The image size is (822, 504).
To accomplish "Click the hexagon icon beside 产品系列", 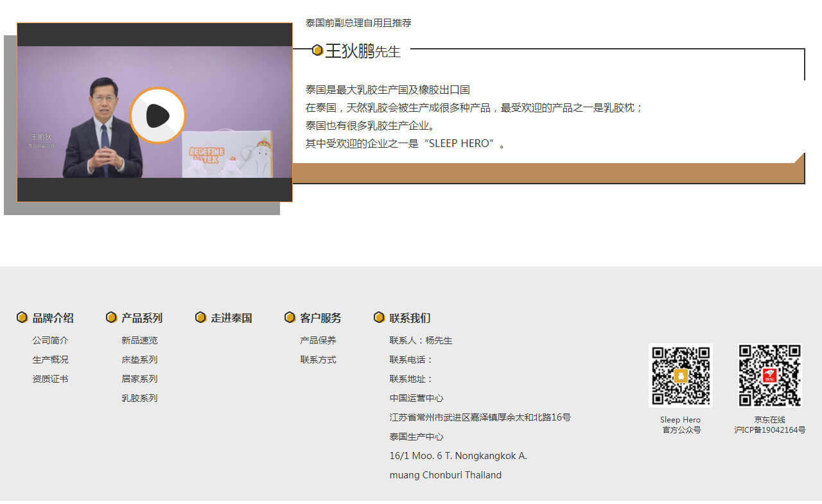I will point(111,318).
